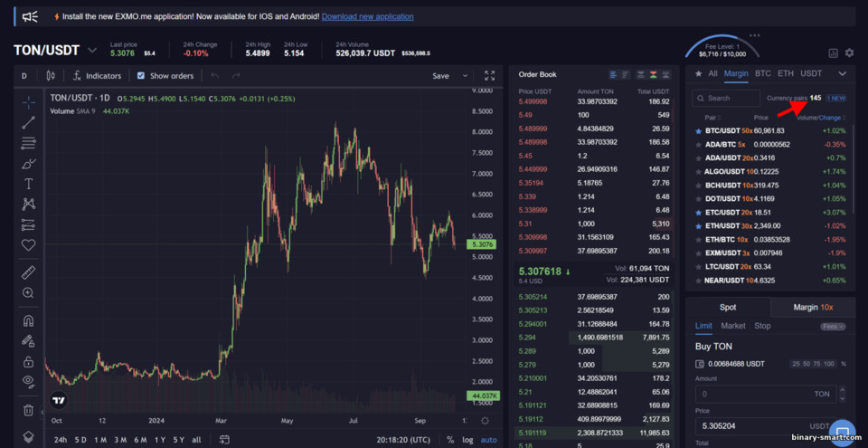Click Download new application link
The width and height of the screenshot is (868, 448).
368,16
